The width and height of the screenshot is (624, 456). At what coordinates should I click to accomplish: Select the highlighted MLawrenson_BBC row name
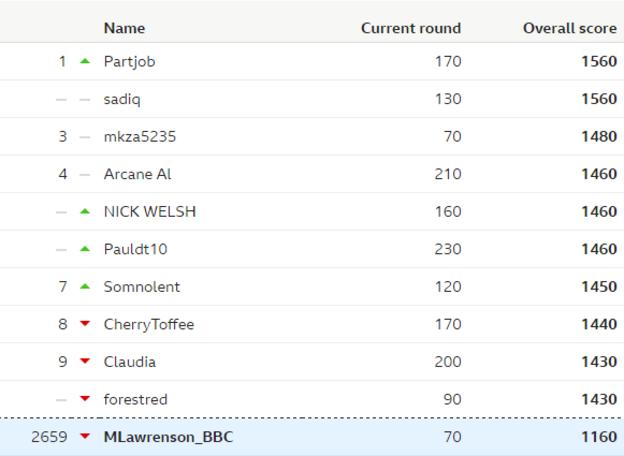pos(168,437)
